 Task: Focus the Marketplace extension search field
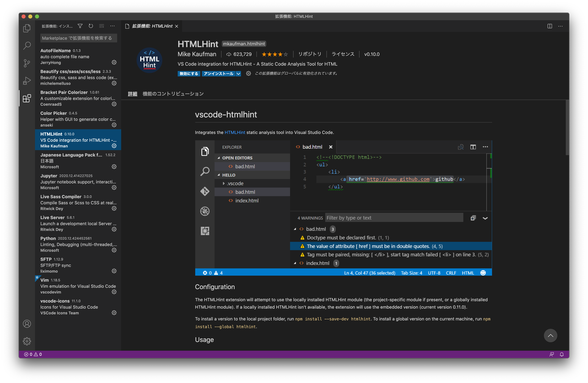click(x=79, y=38)
